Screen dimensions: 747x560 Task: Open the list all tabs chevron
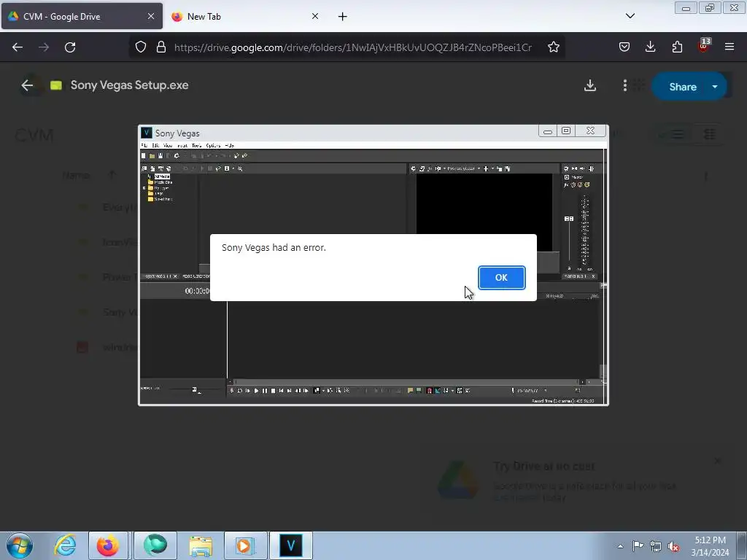pos(630,16)
